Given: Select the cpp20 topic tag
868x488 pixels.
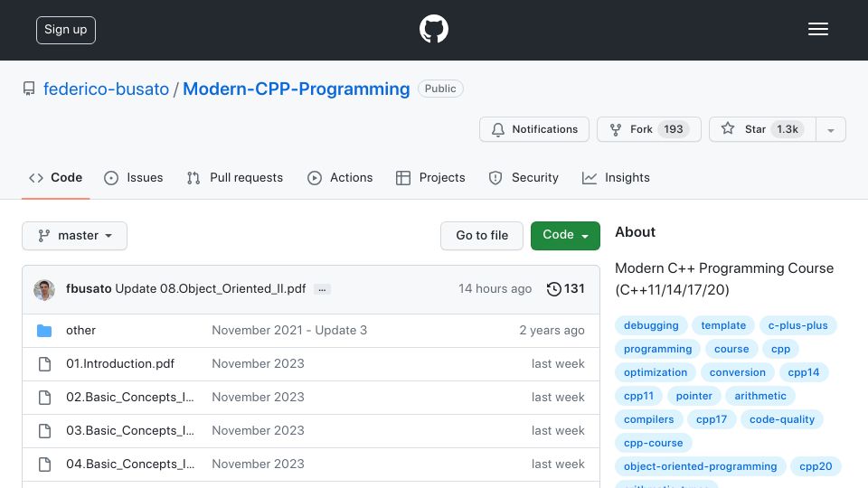Looking at the screenshot, I should [816, 466].
